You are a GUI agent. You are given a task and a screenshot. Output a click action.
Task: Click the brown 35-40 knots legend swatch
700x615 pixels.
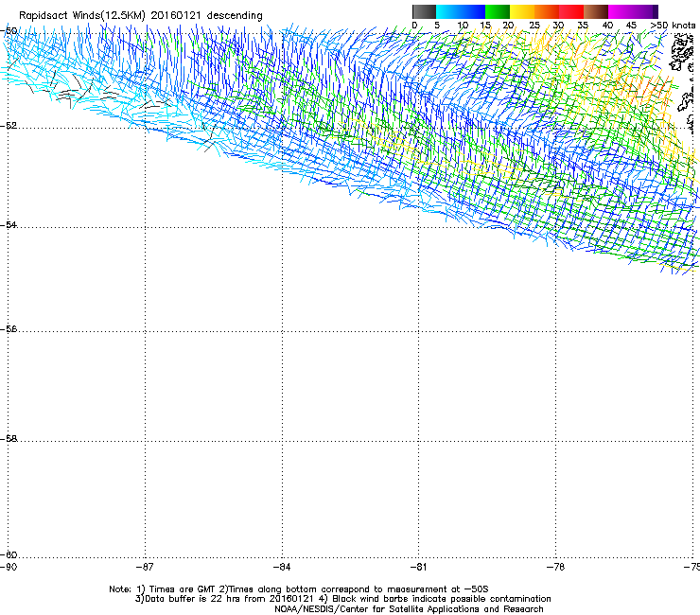pyautogui.click(x=596, y=11)
